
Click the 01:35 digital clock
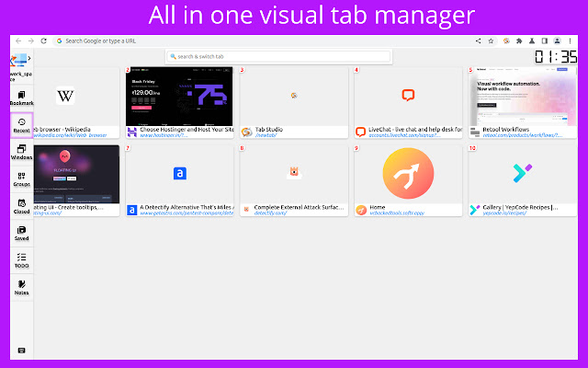[x=556, y=57]
